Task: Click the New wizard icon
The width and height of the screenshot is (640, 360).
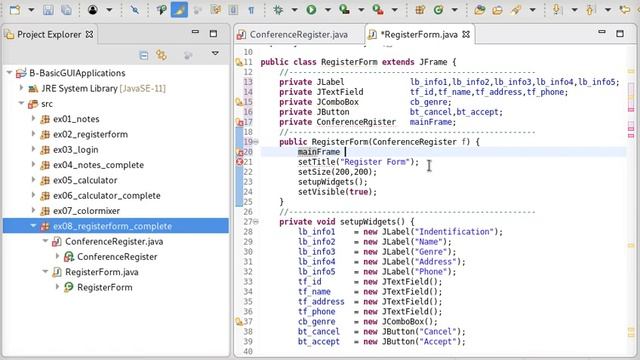Action: tap(15, 10)
